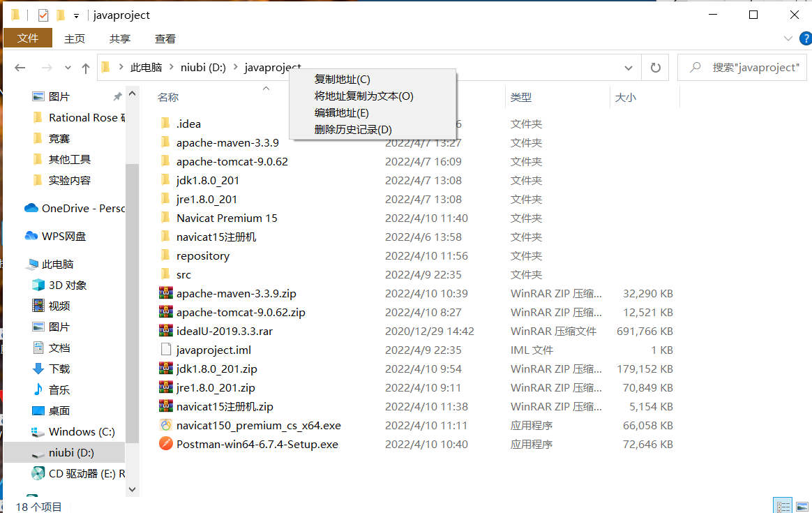
Task: Click the CD drive disc icon
Action: 38,473
